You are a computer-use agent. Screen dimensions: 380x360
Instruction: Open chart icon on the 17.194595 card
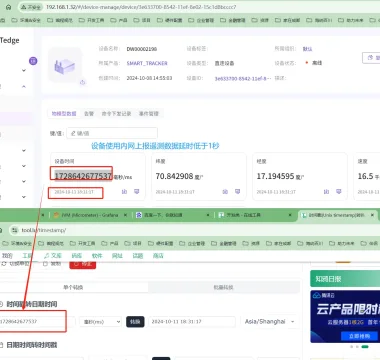[326, 192]
